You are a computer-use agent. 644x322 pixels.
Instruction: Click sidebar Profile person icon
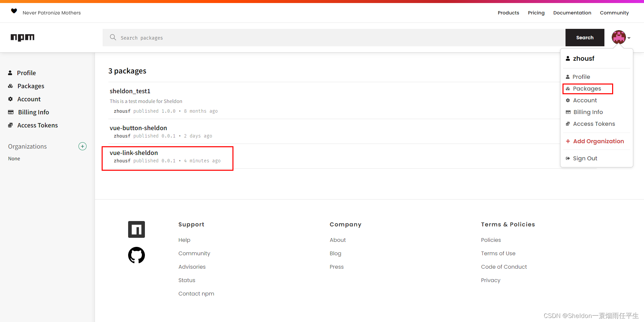(x=10, y=73)
